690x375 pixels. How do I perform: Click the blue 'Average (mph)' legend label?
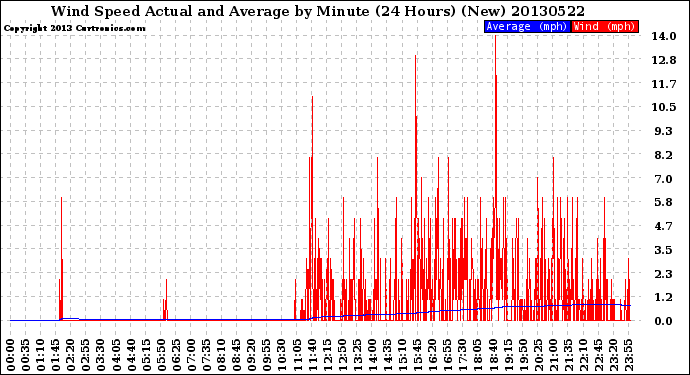(527, 26)
